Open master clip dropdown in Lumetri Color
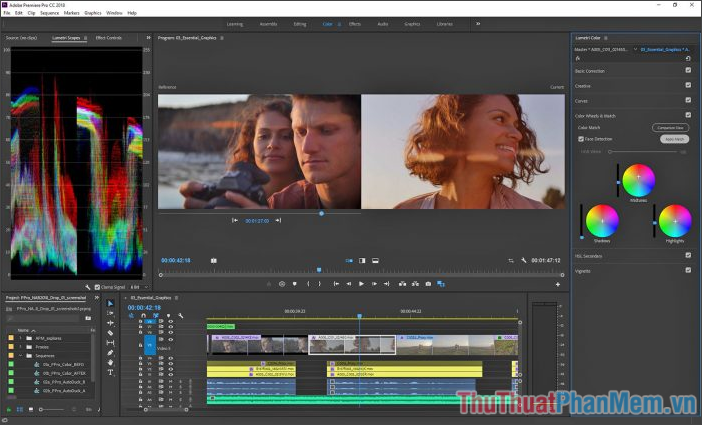702x425 pixels. [635, 49]
